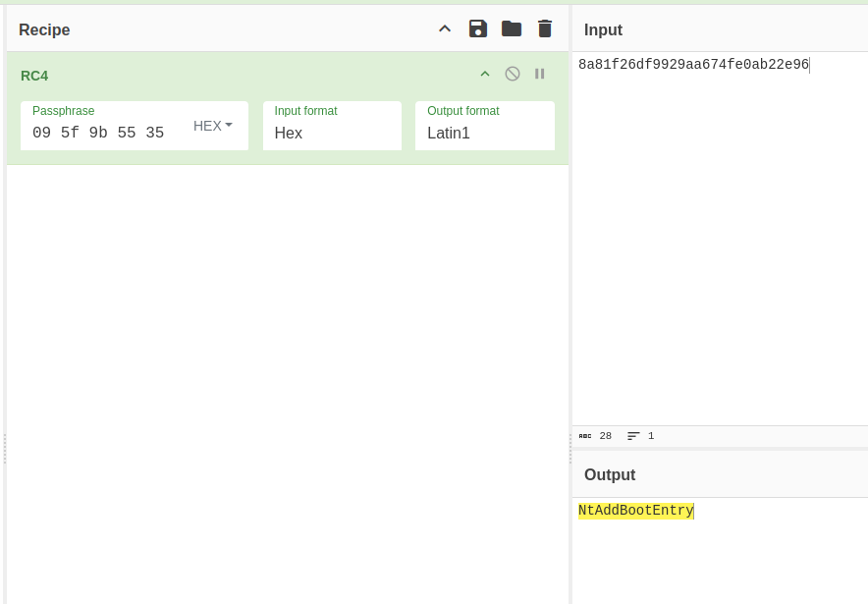Collapse the recipe panel with the chevron

445,29
